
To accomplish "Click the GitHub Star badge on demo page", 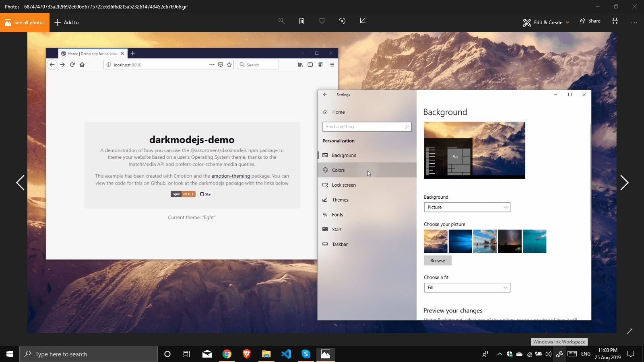I will pos(205,194).
